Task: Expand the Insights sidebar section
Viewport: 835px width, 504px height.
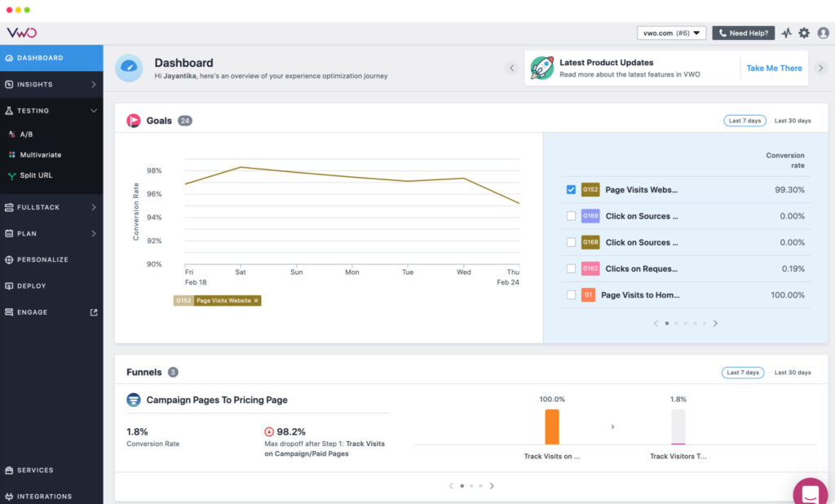Action: tap(51, 84)
